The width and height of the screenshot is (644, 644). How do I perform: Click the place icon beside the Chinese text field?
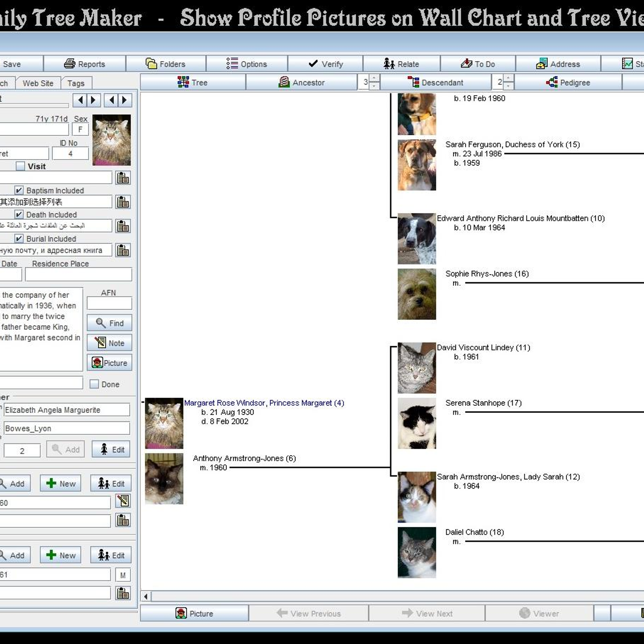coord(123,202)
